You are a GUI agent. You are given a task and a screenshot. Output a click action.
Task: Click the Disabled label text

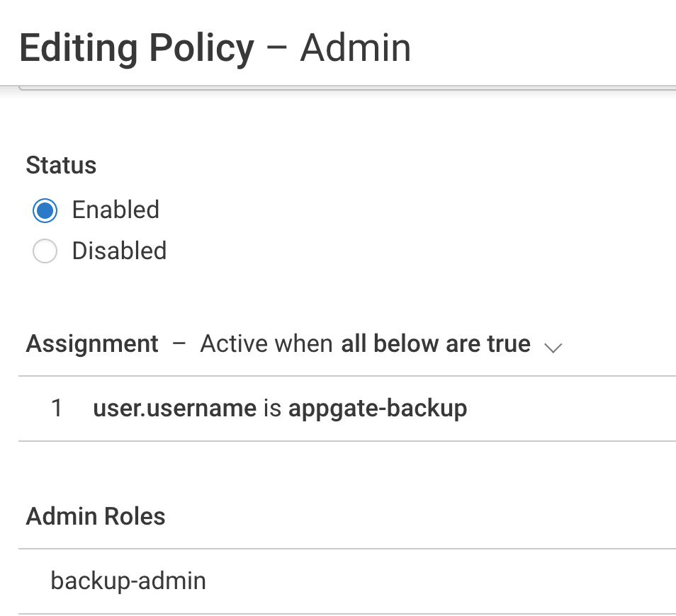[118, 251]
